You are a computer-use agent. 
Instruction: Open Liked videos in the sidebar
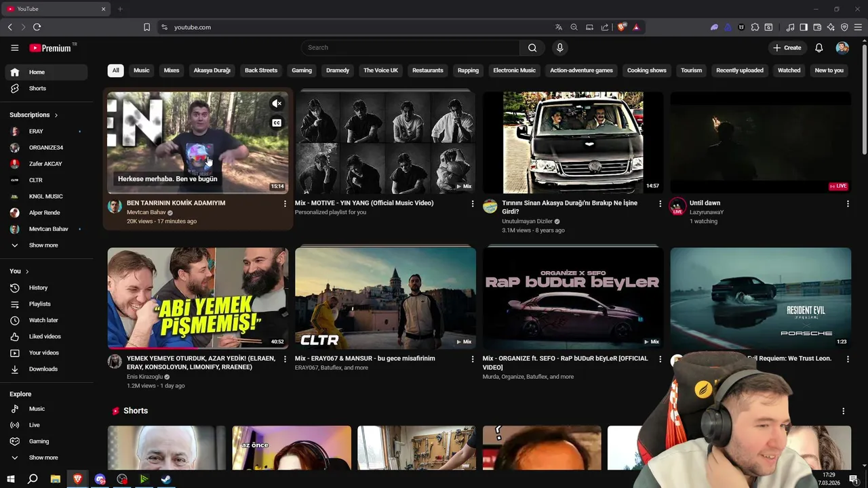pos(46,336)
